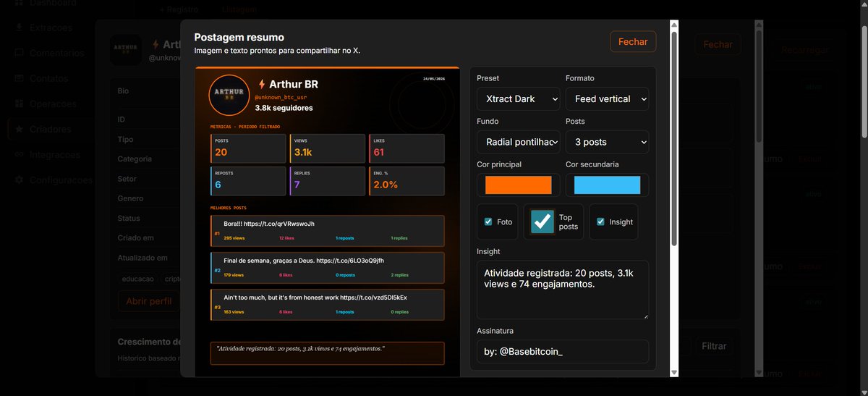Viewport: 868px width, 396px height.
Task: Click the REPLIES metric card showing 7
Action: pyautogui.click(x=328, y=181)
